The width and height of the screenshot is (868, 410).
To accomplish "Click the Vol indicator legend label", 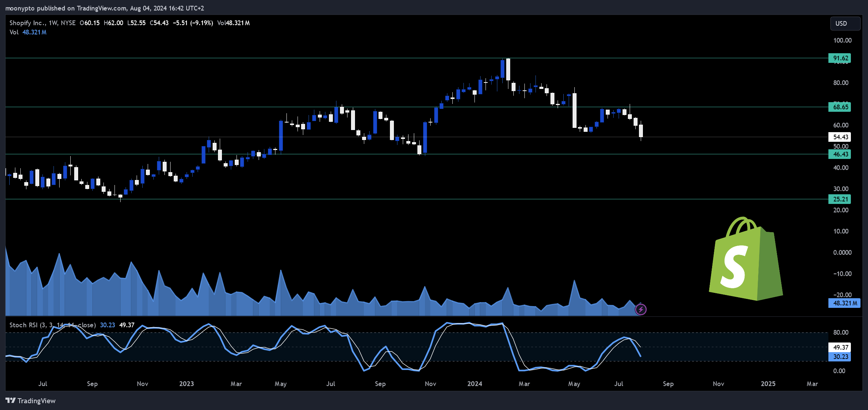I will pyautogui.click(x=14, y=32).
